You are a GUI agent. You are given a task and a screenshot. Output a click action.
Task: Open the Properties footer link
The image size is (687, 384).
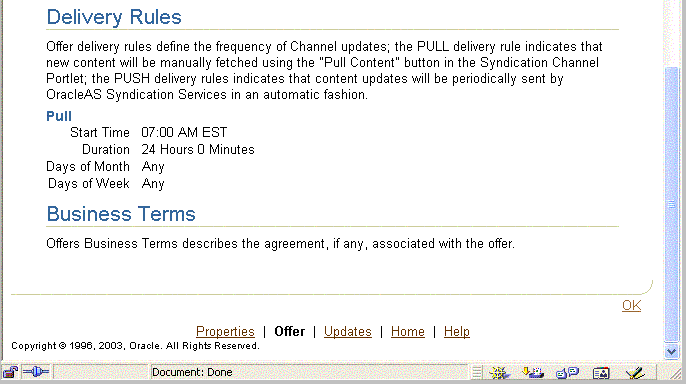[225, 331]
